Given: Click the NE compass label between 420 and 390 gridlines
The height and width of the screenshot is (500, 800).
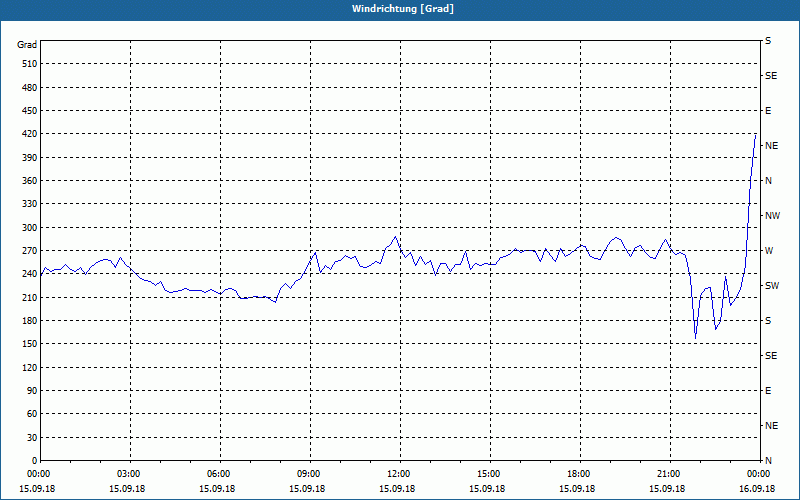Looking at the screenshot, I should click(x=771, y=146).
